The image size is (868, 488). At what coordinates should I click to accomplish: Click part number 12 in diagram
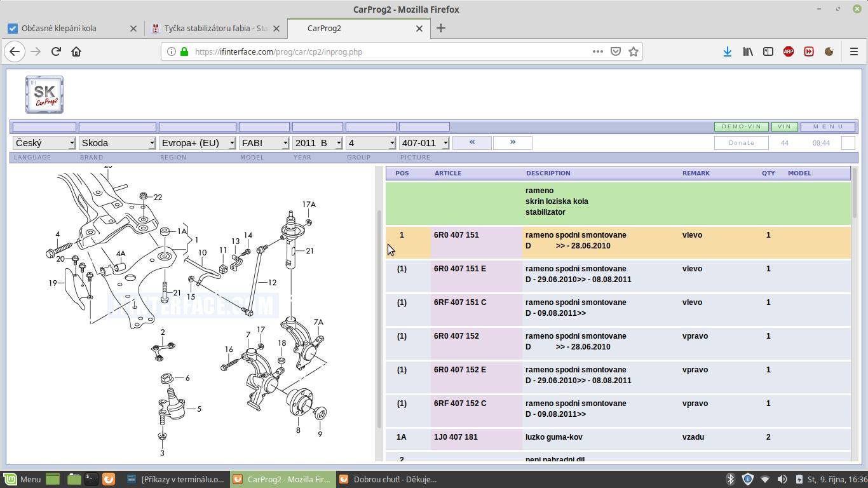click(x=272, y=283)
